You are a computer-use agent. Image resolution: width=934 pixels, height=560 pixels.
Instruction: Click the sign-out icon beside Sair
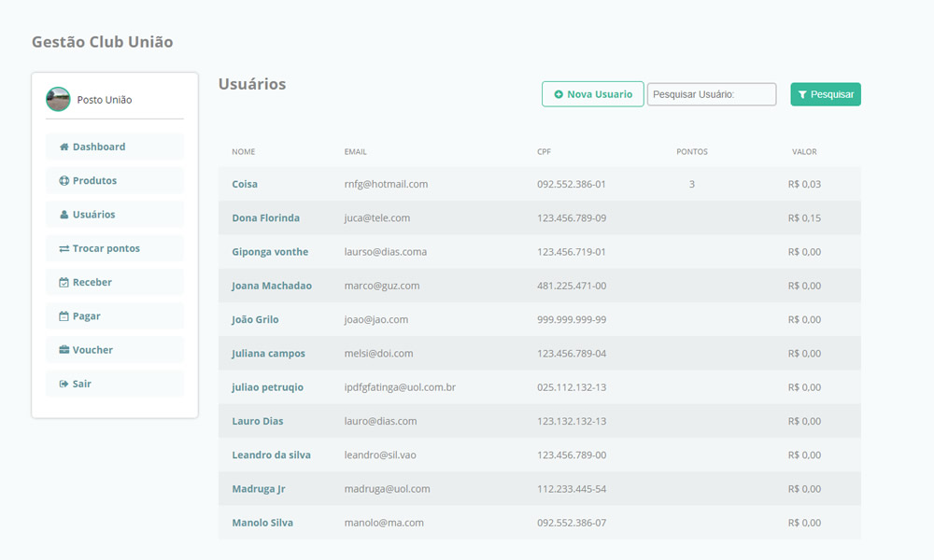click(x=64, y=385)
